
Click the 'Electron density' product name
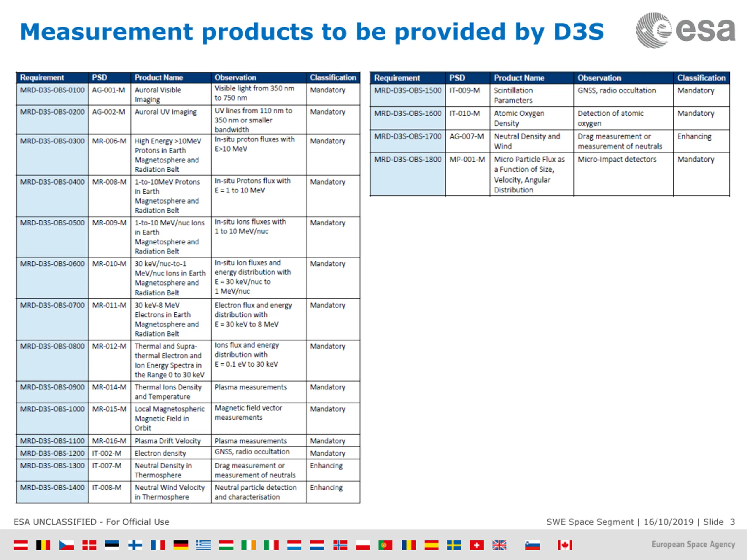click(160, 453)
